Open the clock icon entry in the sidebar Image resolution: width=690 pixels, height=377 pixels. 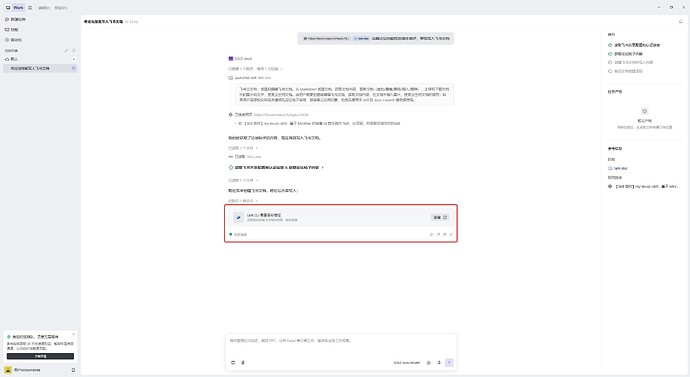13,40
